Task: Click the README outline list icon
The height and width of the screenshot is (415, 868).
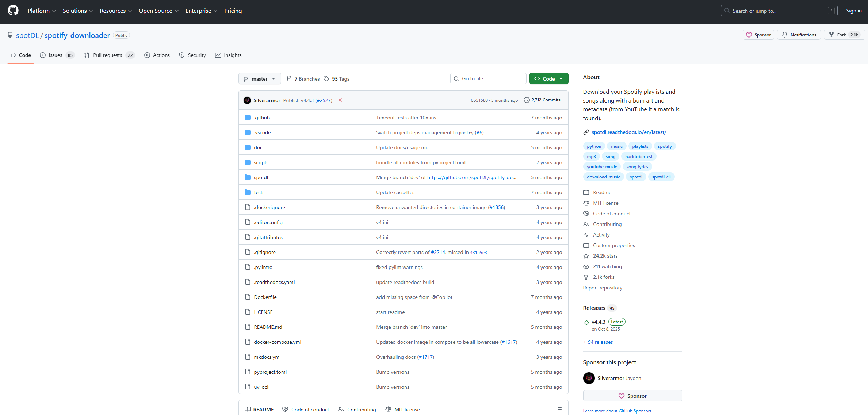Action: click(559, 409)
